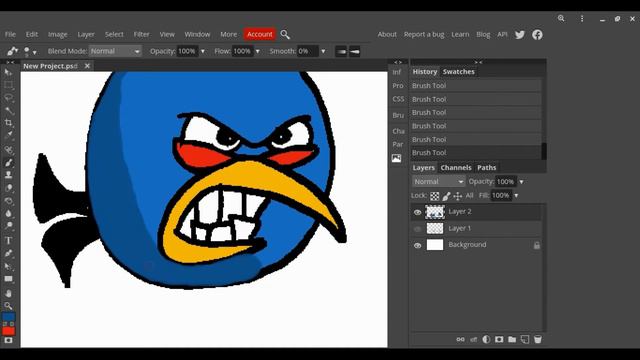
Task: Select the Brush tool in toolbar
Action: (8, 162)
